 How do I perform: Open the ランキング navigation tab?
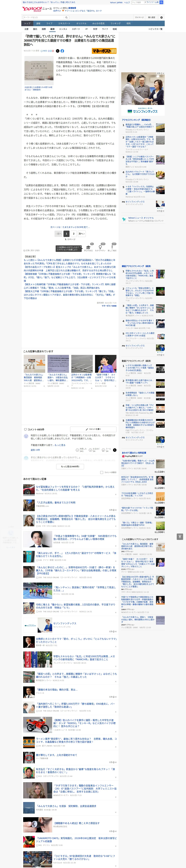coord(115,24)
